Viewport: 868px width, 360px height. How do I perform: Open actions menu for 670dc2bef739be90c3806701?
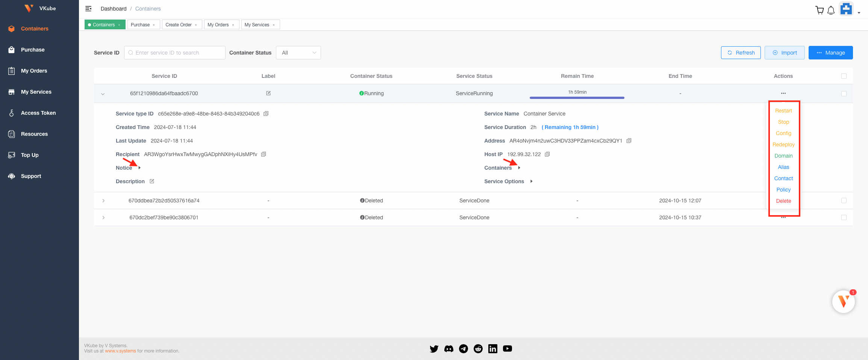point(783,218)
